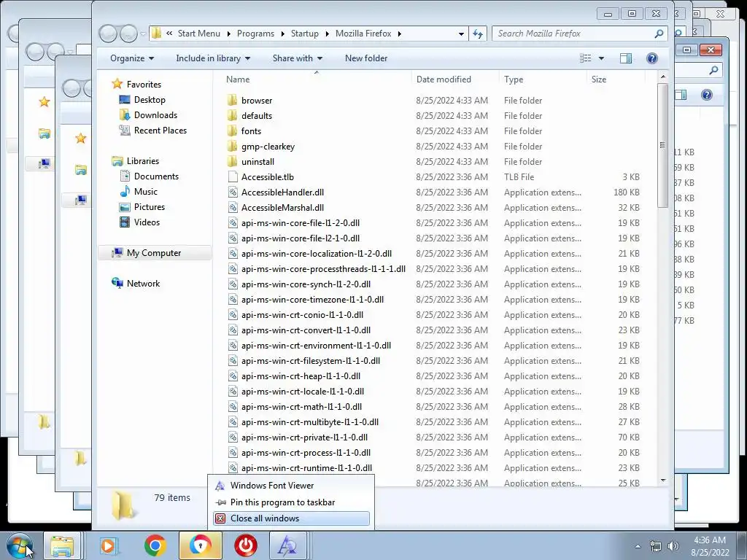747x560 pixels.
Task: Open the address bar history dropdown
Action: click(461, 34)
